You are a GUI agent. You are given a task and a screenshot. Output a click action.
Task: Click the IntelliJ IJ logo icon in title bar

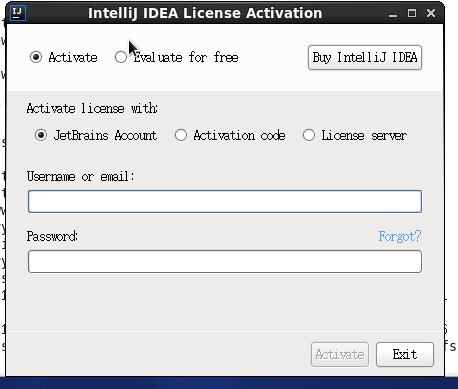[x=18, y=13]
